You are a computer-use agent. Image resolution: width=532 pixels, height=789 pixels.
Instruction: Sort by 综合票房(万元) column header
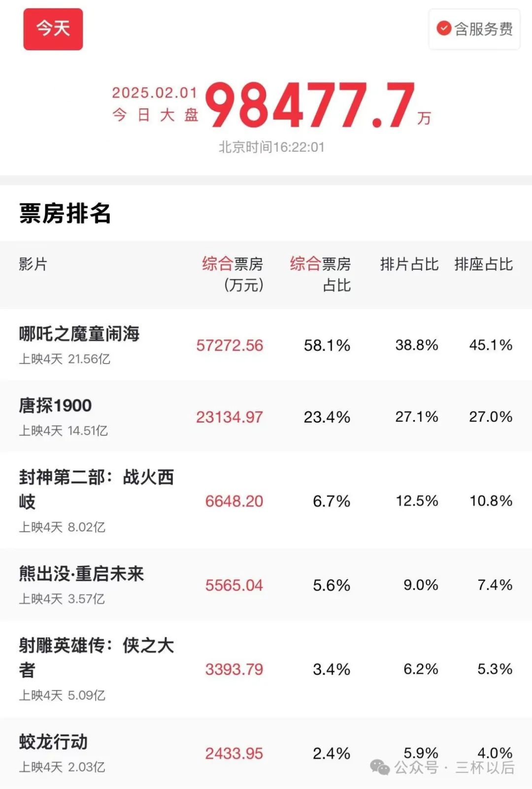pyautogui.click(x=233, y=274)
